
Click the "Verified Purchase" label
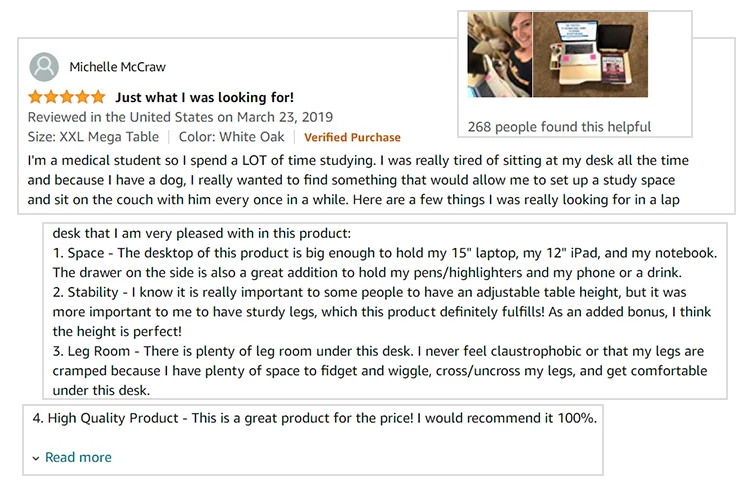[352, 137]
